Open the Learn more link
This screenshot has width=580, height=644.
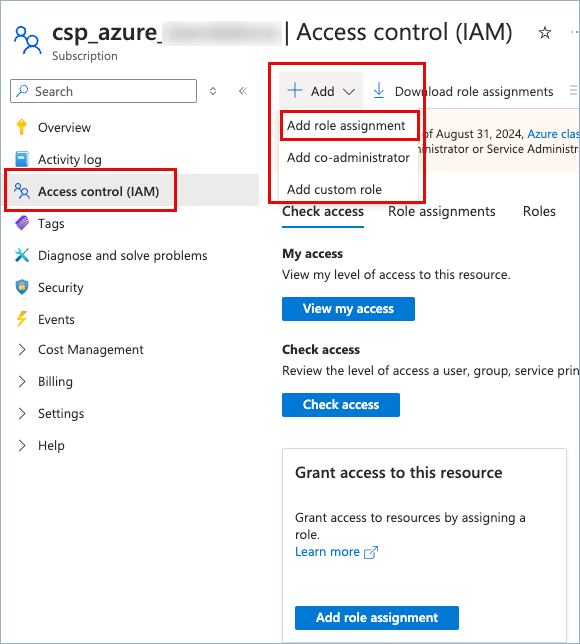click(327, 552)
